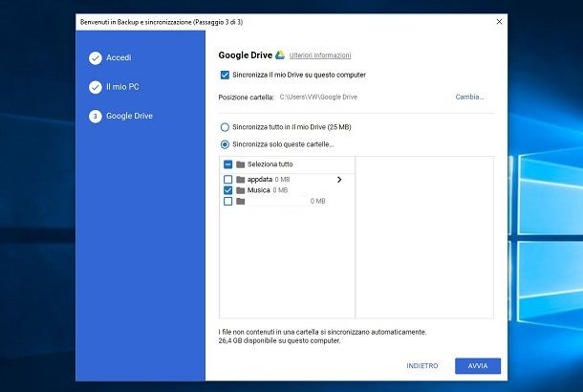Image resolution: width=583 pixels, height=392 pixels.
Task: Click the Musica folder icon
Action: [x=241, y=190]
